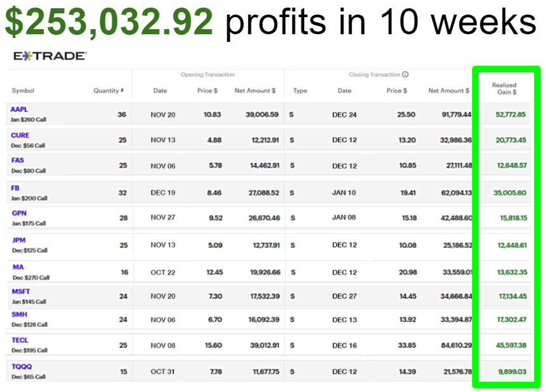Click the TQQQ ticker link
Image resolution: width=546 pixels, height=392 pixels.
[22, 367]
